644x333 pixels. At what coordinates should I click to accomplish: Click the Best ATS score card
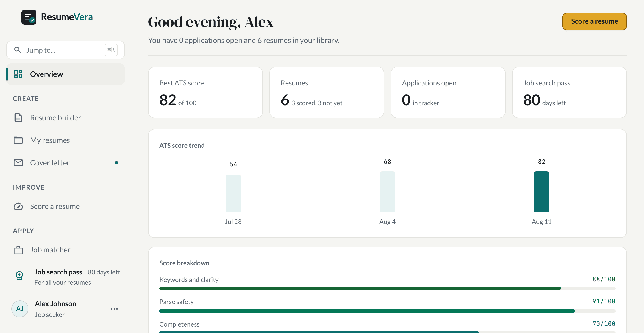point(206,92)
